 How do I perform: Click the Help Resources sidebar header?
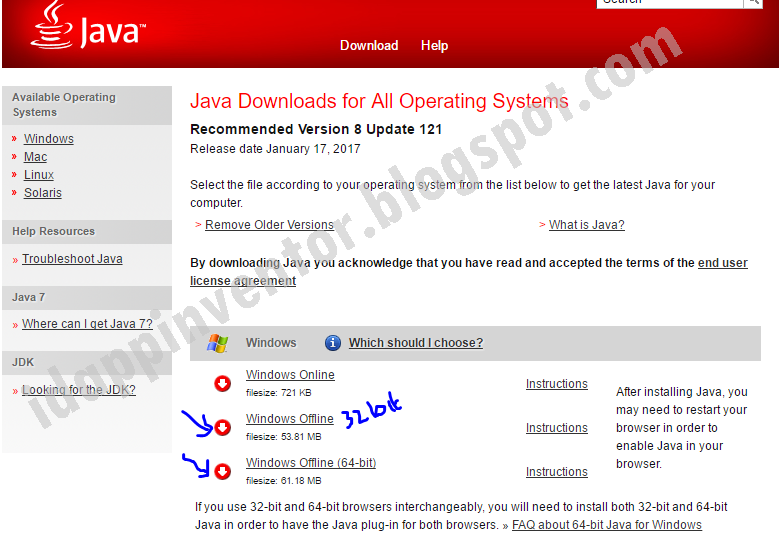(x=87, y=231)
